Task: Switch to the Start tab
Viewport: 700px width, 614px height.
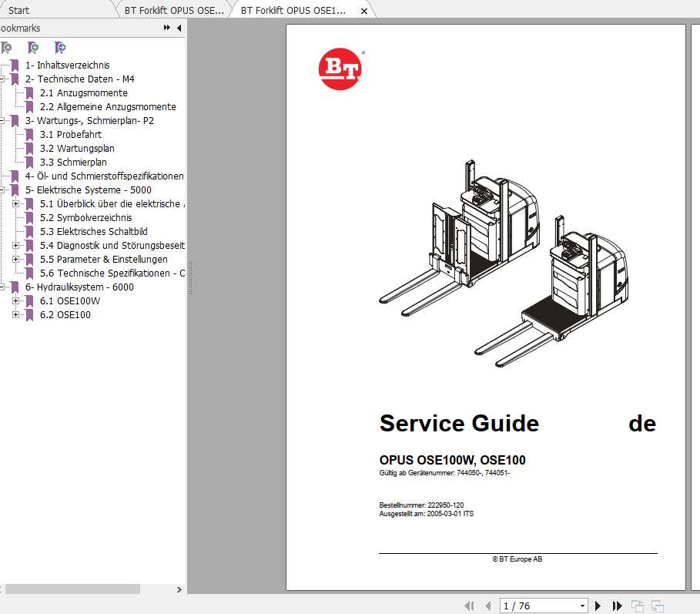Action: [x=54, y=10]
